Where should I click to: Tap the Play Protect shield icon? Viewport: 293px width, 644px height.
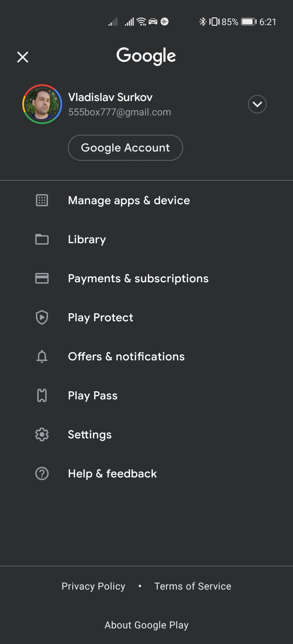[42, 317]
